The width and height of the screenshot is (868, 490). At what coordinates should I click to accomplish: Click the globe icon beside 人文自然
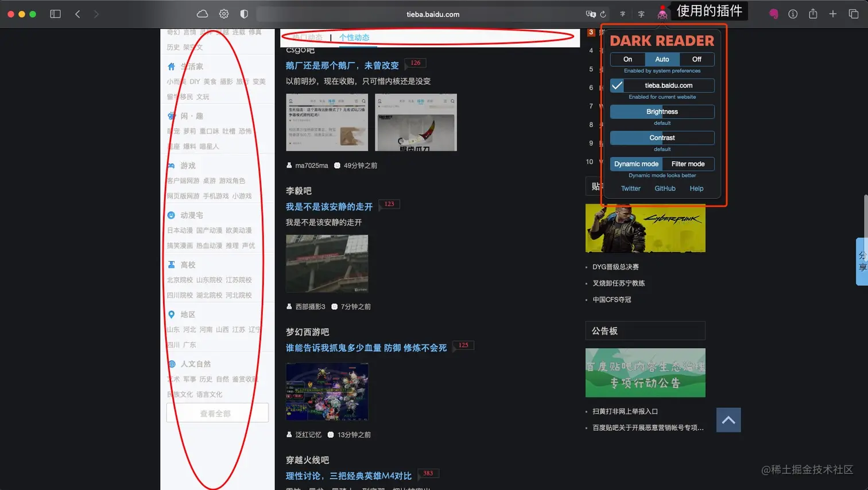click(x=171, y=364)
